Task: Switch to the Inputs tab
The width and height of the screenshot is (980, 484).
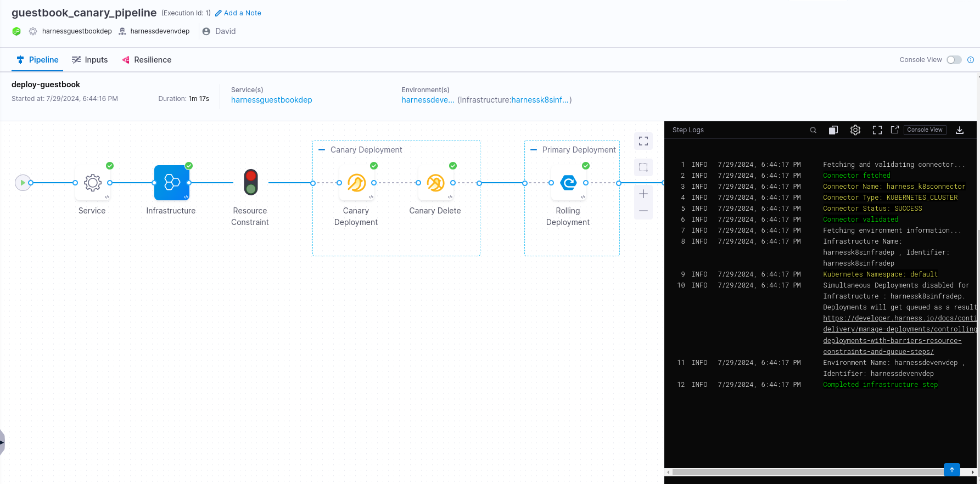Action: pos(90,60)
